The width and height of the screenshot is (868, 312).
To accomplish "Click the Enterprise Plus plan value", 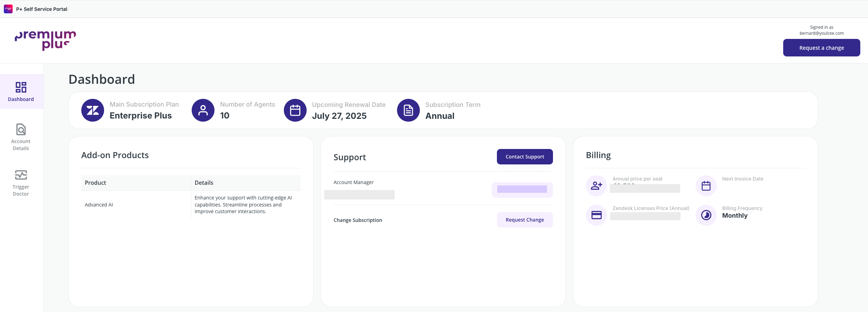I will pos(141,116).
